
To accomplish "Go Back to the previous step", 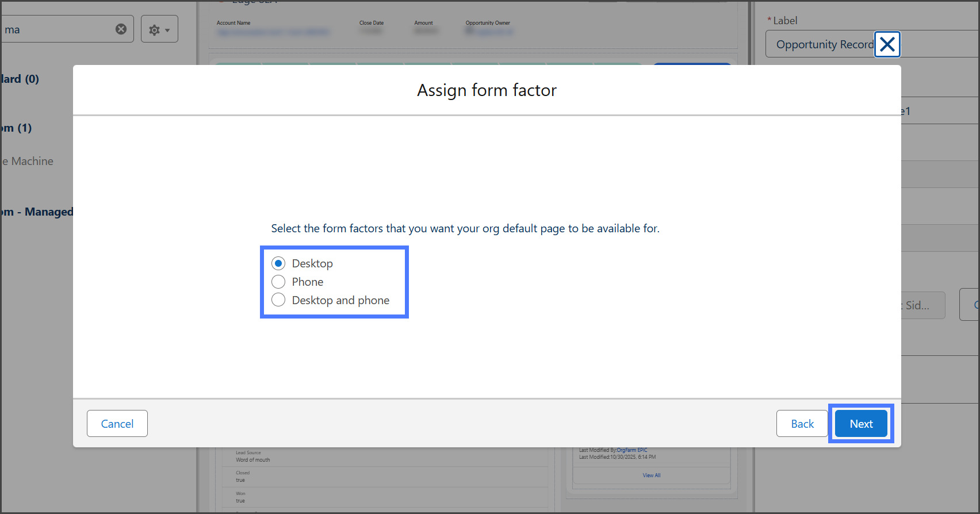I will coord(802,424).
